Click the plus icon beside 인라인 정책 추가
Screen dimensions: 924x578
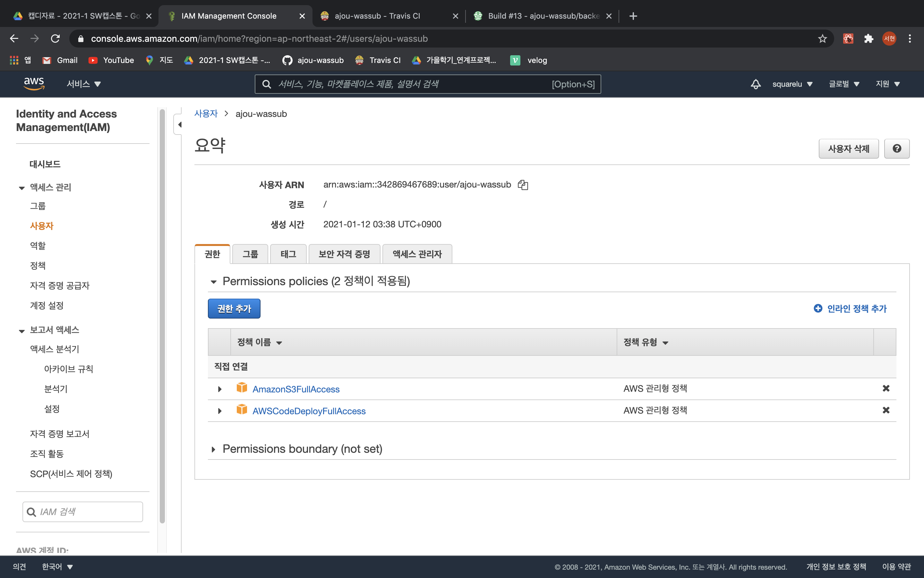pos(818,308)
